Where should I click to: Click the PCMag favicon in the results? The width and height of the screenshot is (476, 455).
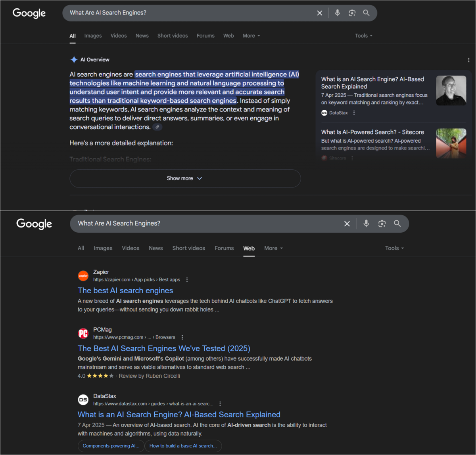[83, 333]
